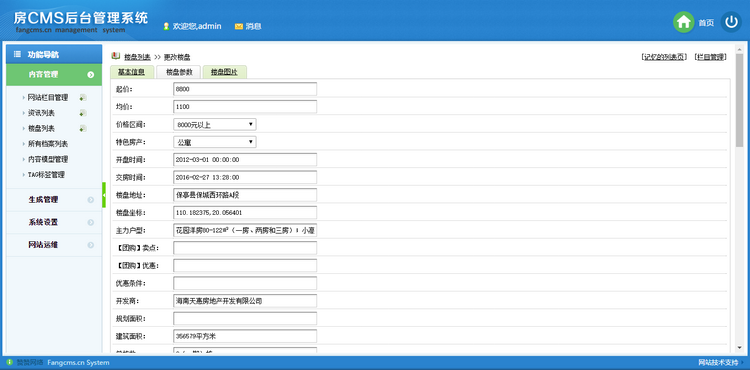Click the 消息 link in header
This screenshot has width=750, height=370.
coord(254,27)
